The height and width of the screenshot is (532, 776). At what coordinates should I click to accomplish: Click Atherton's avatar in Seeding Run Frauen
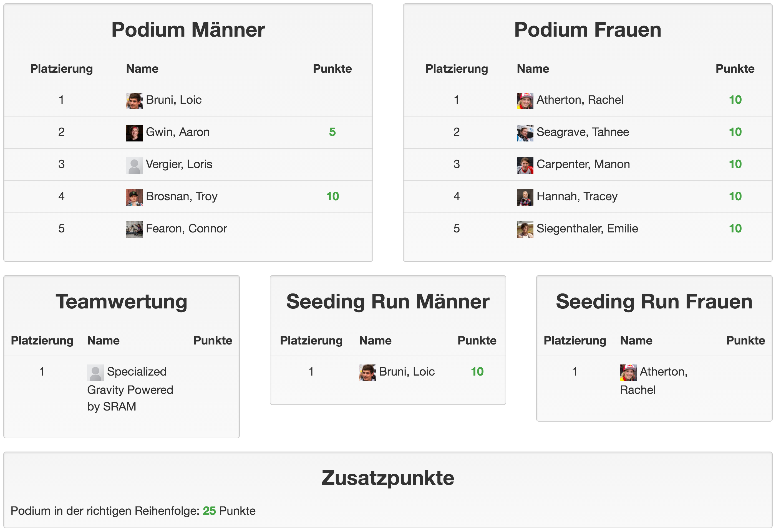[628, 373]
